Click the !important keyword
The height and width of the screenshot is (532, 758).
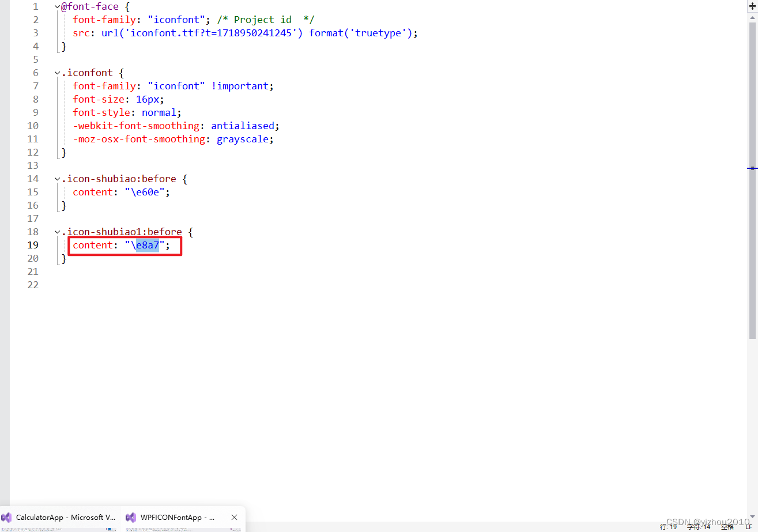click(240, 86)
